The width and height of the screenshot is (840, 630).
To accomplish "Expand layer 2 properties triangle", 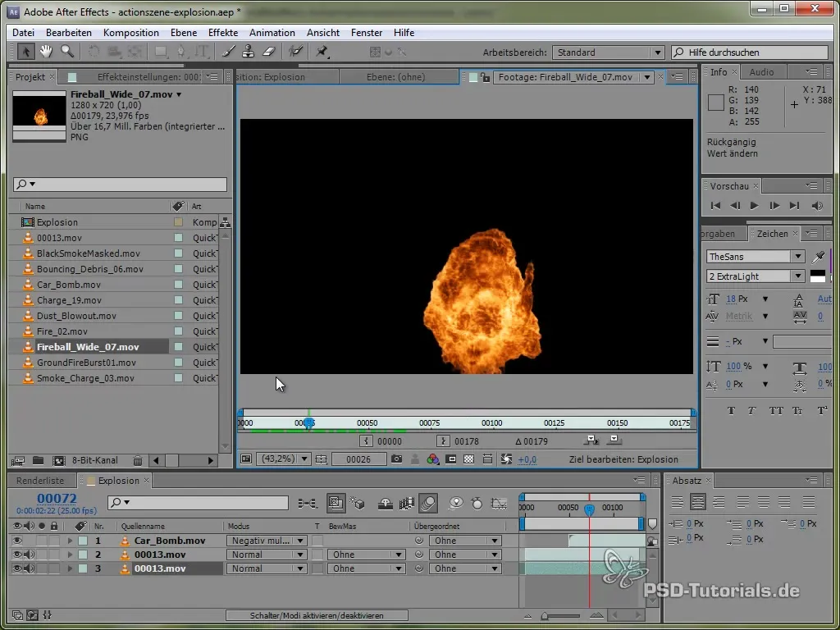I will [70, 555].
